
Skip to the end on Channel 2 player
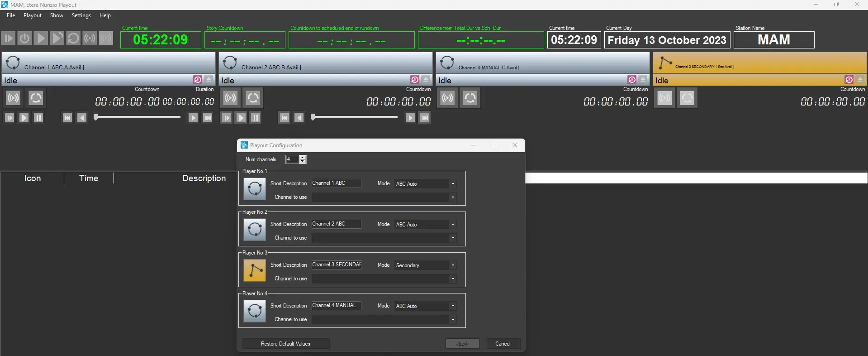pos(425,118)
